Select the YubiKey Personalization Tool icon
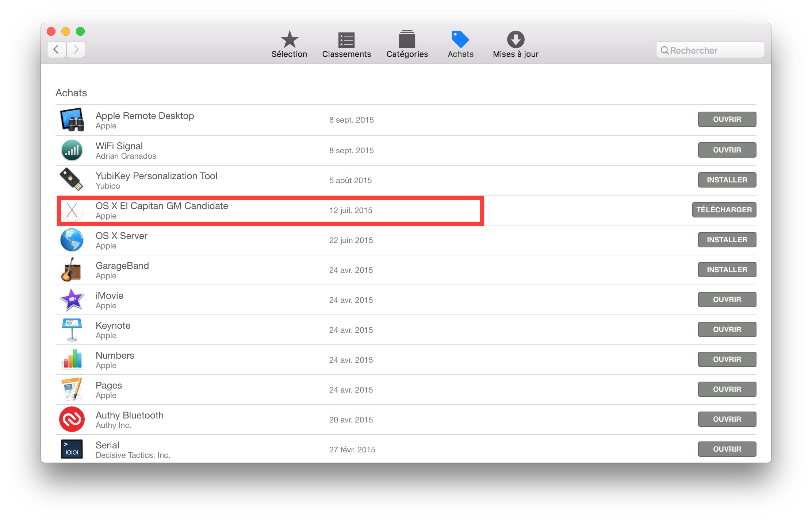This screenshot has height=521, width=812. point(71,179)
